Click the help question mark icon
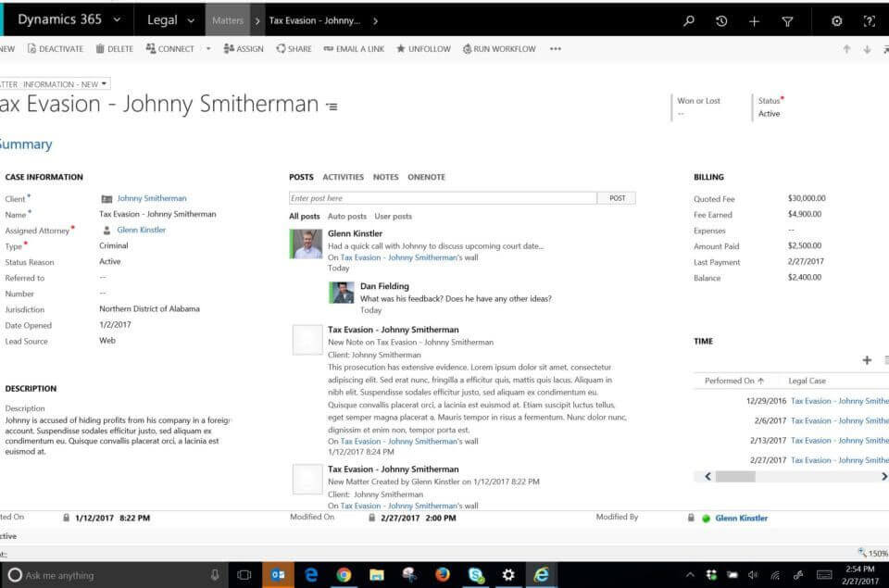 pyautogui.click(x=869, y=20)
